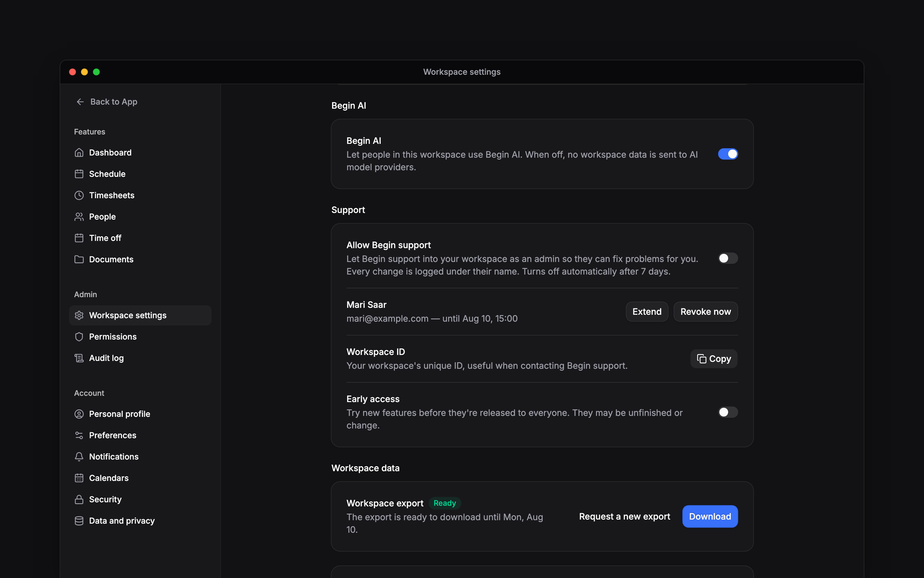The width and height of the screenshot is (924, 578).
Task: Click the Timesheets clock icon
Action: (79, 195)
